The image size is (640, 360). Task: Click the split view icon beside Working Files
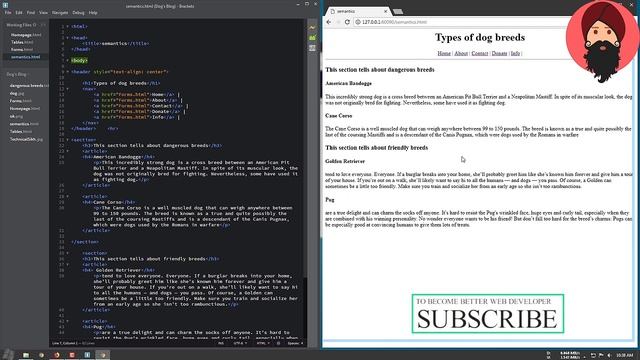pos(43,25)
